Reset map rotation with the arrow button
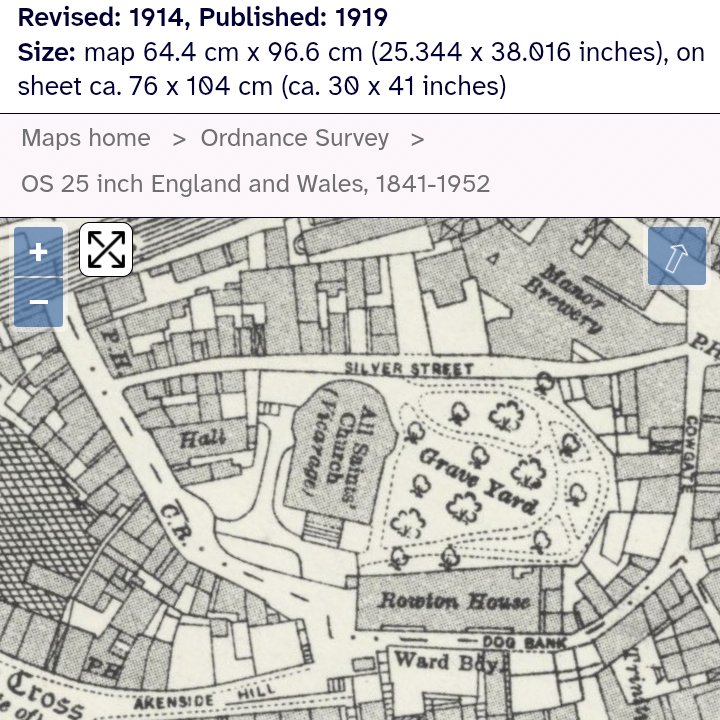The image size is (720, 720). point(677,256)
